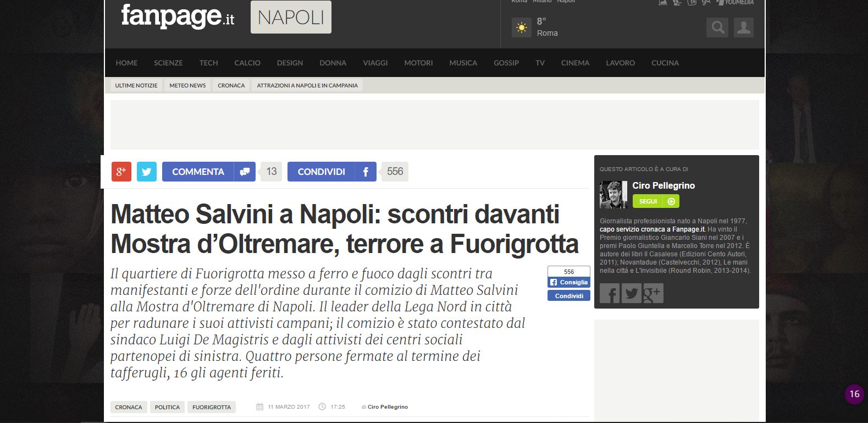Open CINEMA section

click(575, 63)
